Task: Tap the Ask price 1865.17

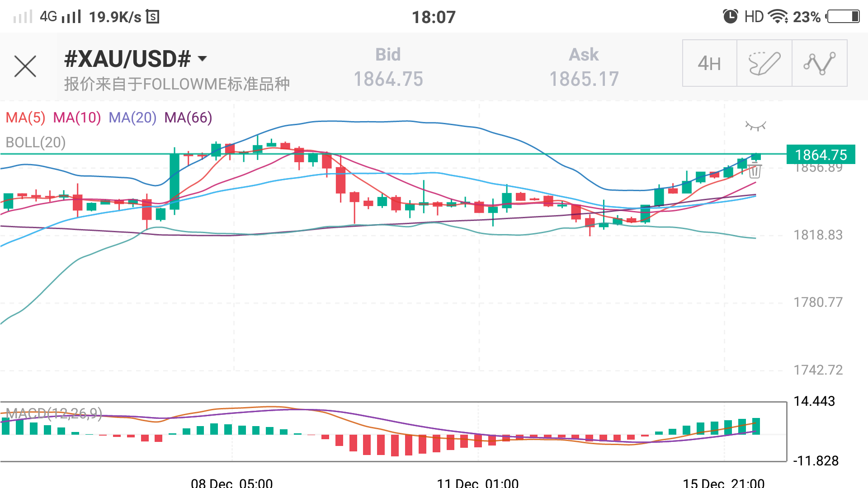Action: click(584, 79)
